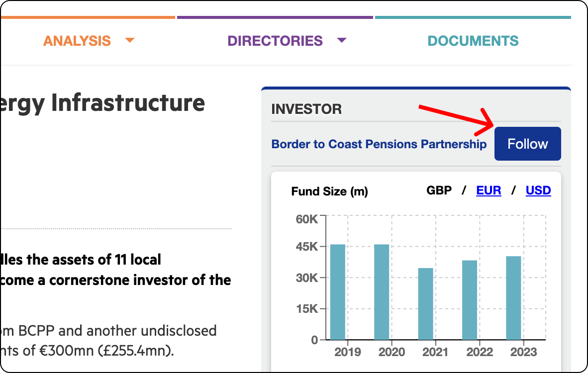This screenshot has width=588, height=373.
Task: Click the 2019 fund size bar
Action: (338, 292)
